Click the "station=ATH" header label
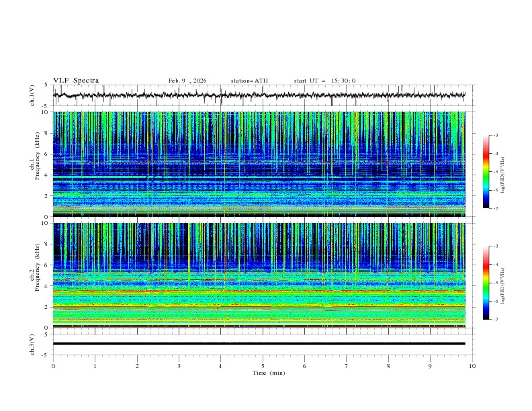Image resolution: width=532 pixels, height=411 pixels. [249, 81]
